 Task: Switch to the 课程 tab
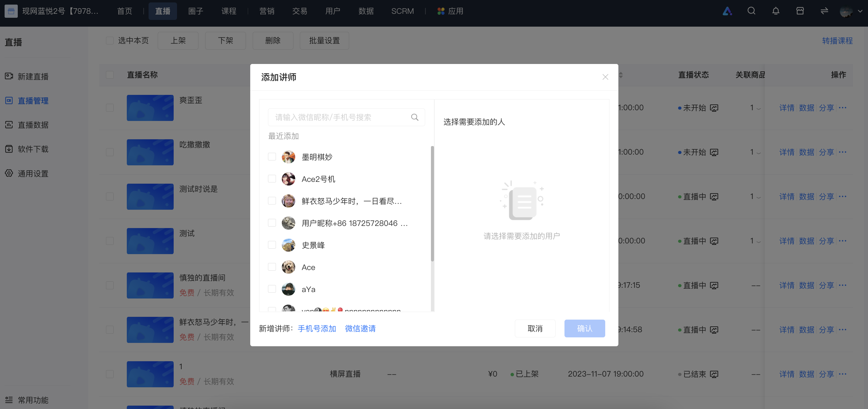228,11
